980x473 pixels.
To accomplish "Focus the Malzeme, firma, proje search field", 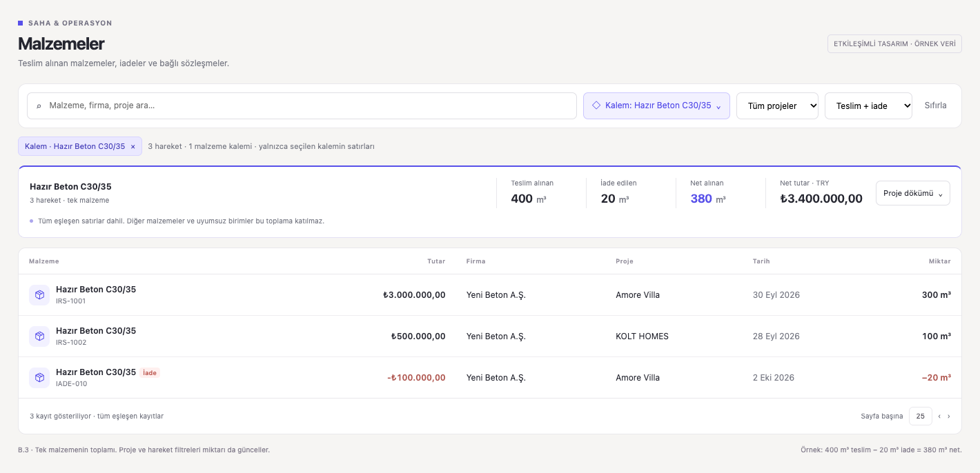I will 302,106.
